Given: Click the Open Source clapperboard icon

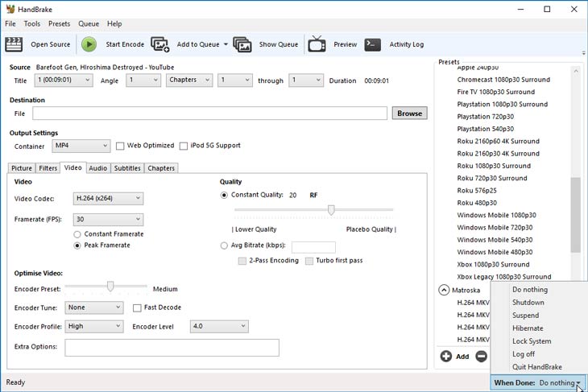Looking at the screenshot, I should tap(14, 44).
